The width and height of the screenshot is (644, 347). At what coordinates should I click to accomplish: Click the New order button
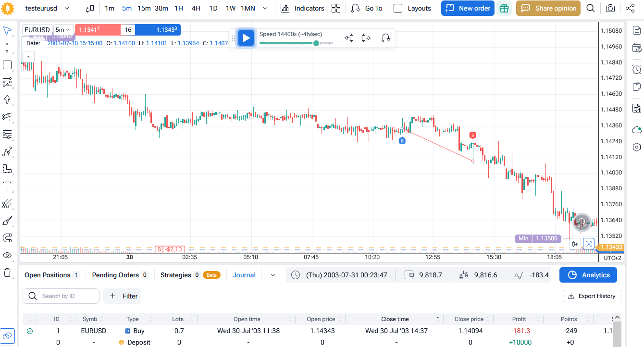pos(468,8)
